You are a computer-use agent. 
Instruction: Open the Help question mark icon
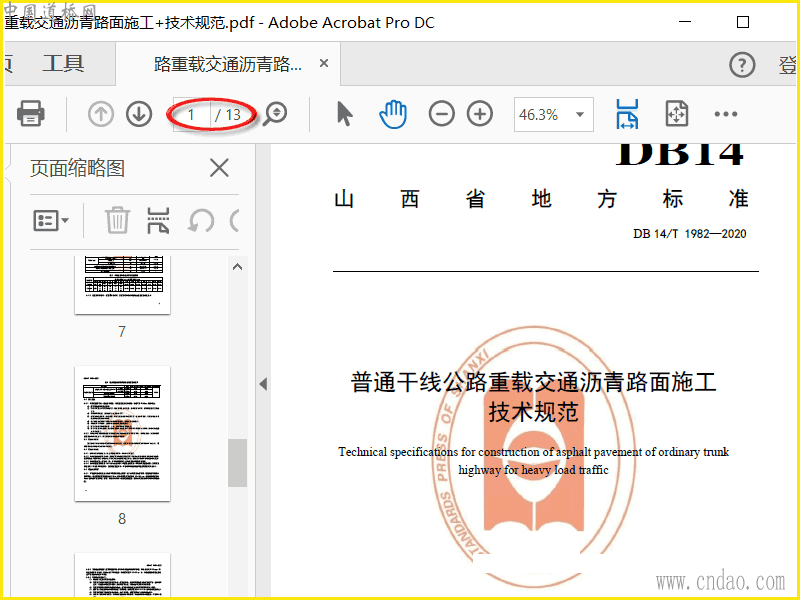pos(742,65)
